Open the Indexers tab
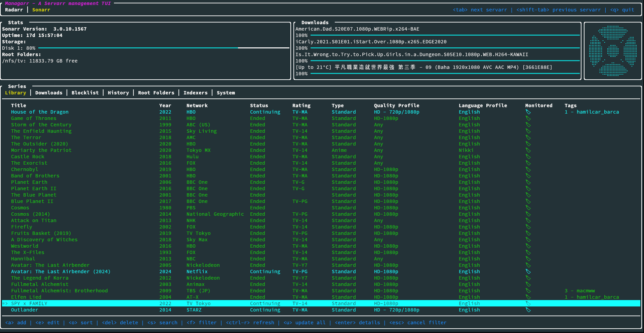 [195, 93]
